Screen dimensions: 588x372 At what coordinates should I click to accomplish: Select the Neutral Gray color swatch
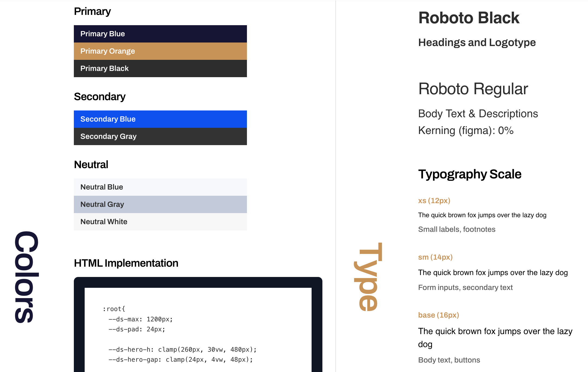160,204
